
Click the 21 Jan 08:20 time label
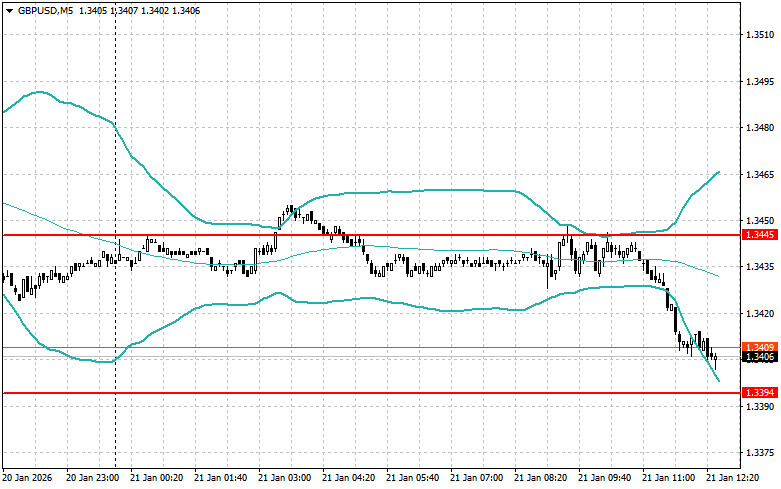(x=540, y=478)
